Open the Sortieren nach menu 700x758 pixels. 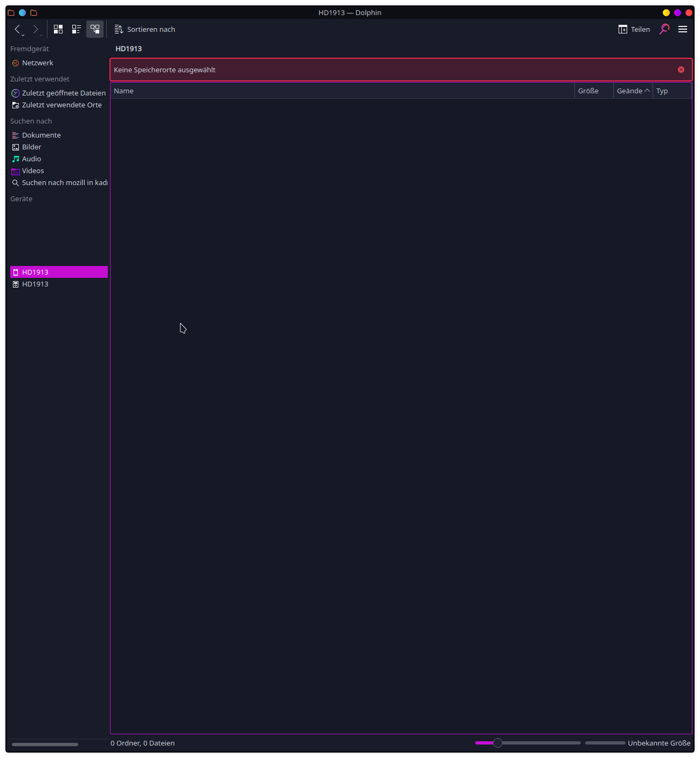pos(145,29)
